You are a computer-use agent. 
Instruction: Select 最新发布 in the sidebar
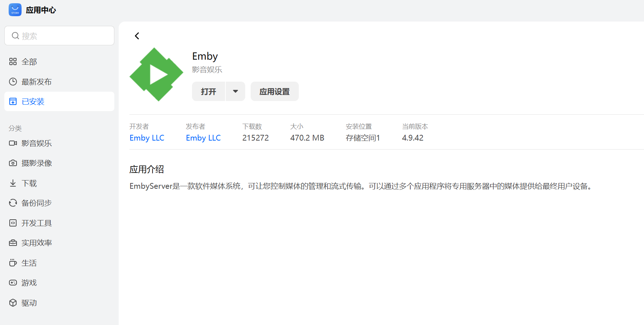59,82
